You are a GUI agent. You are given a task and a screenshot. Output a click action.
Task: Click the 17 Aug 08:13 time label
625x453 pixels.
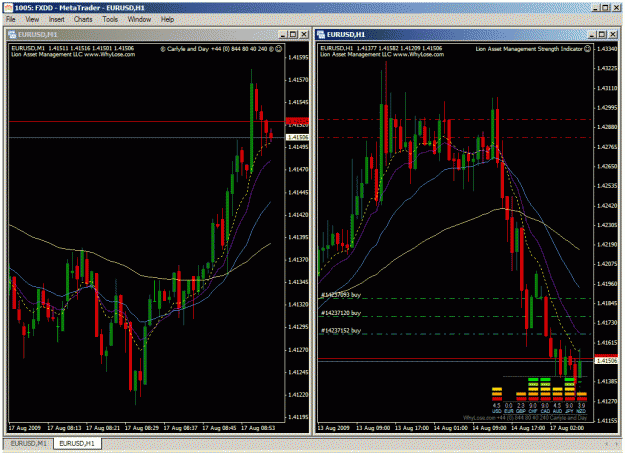pos(64,428)
